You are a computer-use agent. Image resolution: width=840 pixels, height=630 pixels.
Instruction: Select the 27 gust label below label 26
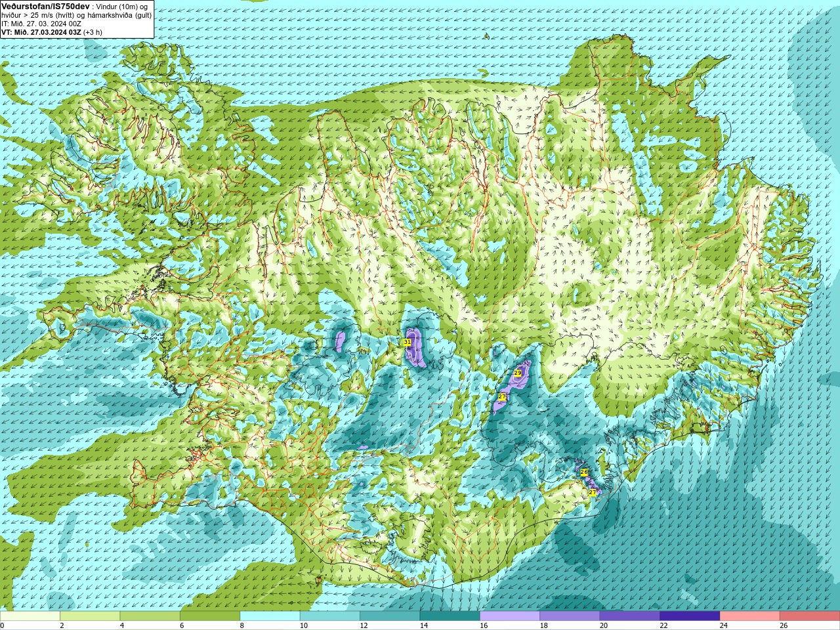pos(593,492)
